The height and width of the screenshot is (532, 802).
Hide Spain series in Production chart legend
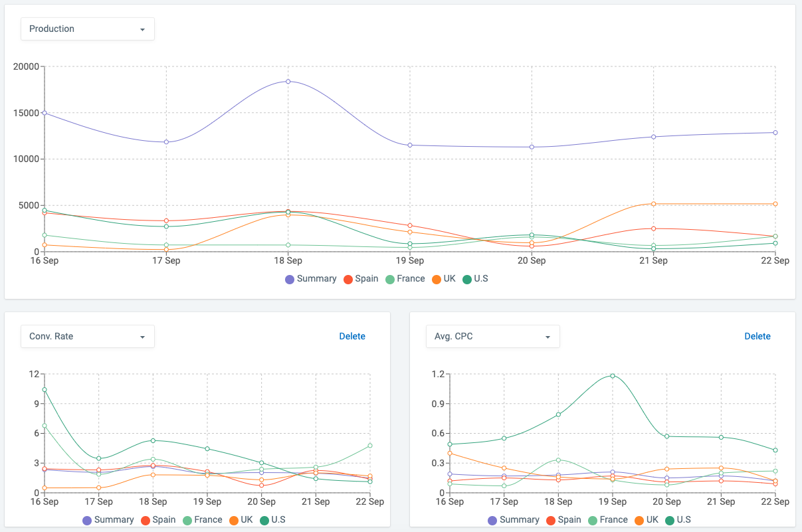pyautogui.click(x=361, y=279)
